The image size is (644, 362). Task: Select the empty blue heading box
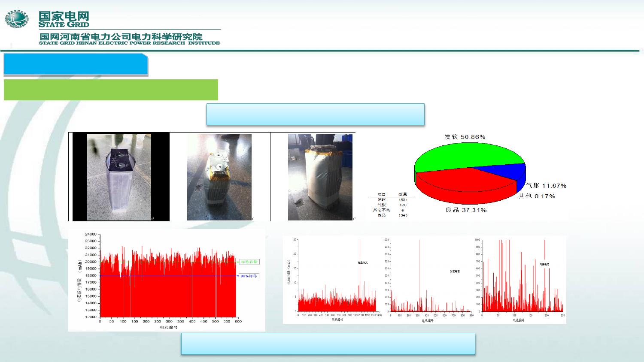(x=76, y=64)
